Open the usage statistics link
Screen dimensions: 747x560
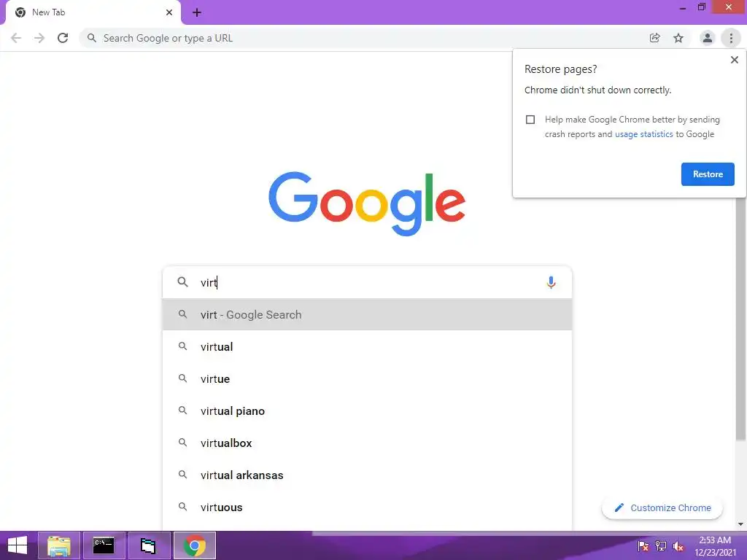click(643, 134)
